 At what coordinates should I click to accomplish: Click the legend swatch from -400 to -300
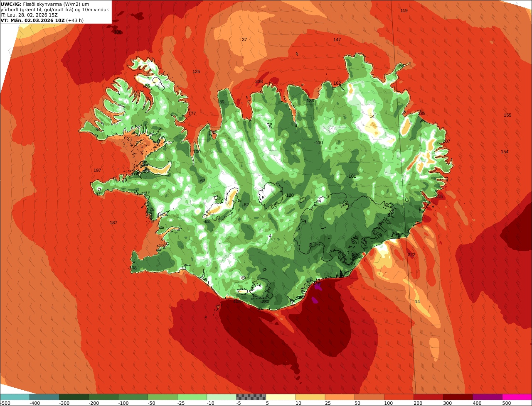44,397
